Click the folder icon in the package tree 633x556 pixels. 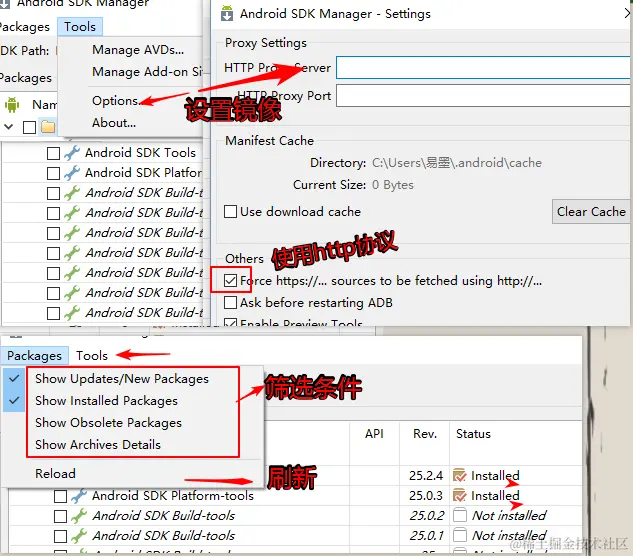48,127
